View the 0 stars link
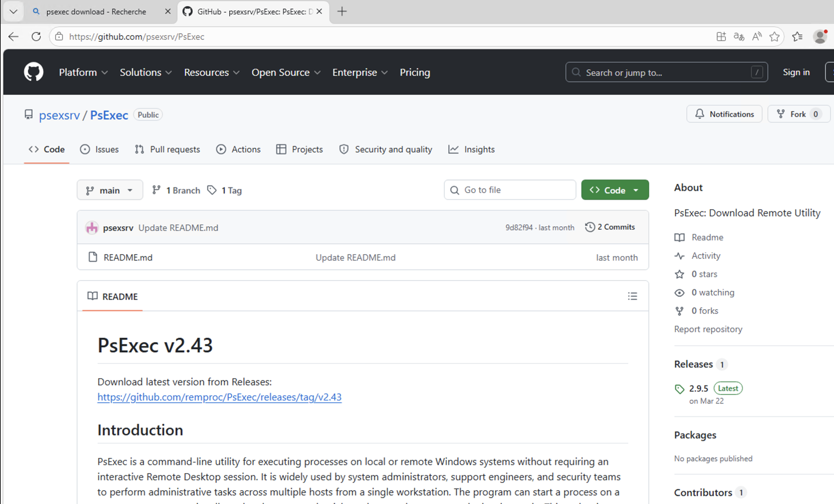 click(695, 274)
